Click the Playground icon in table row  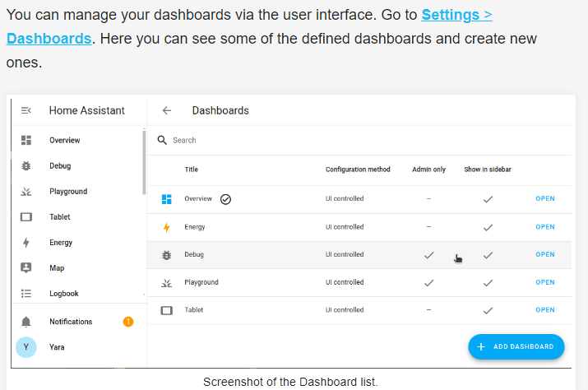pyautogui.click(x=166, y=283)
